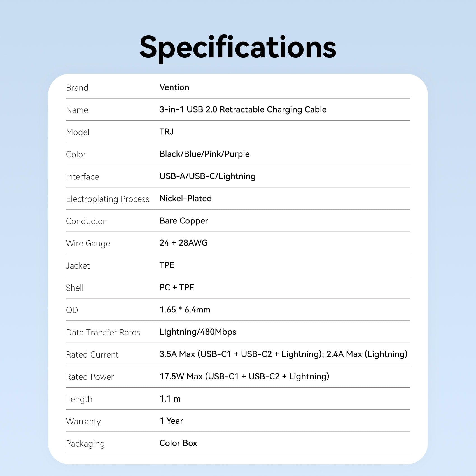
Task: Select the 1.1 m length value
Action: (170, 399)
